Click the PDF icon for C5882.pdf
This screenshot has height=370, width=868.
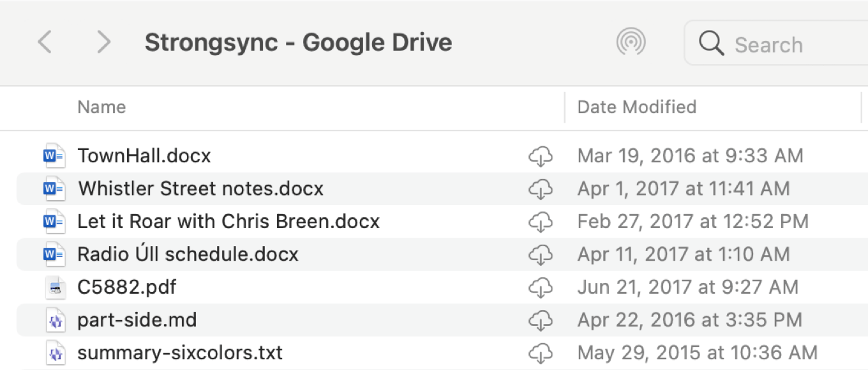(56, 288)
